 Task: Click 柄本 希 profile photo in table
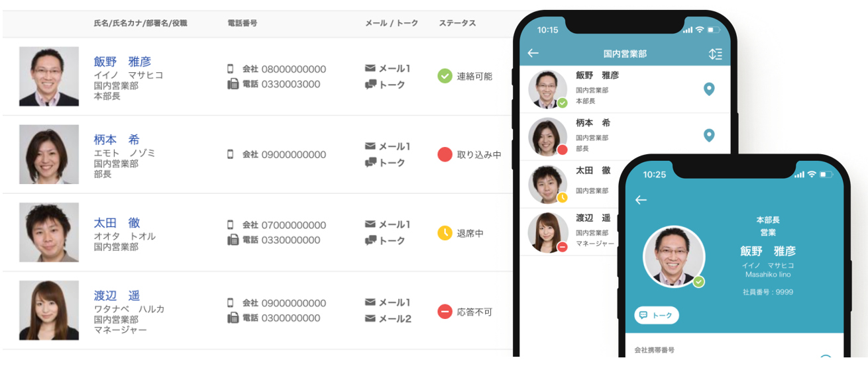pos(49,154)
